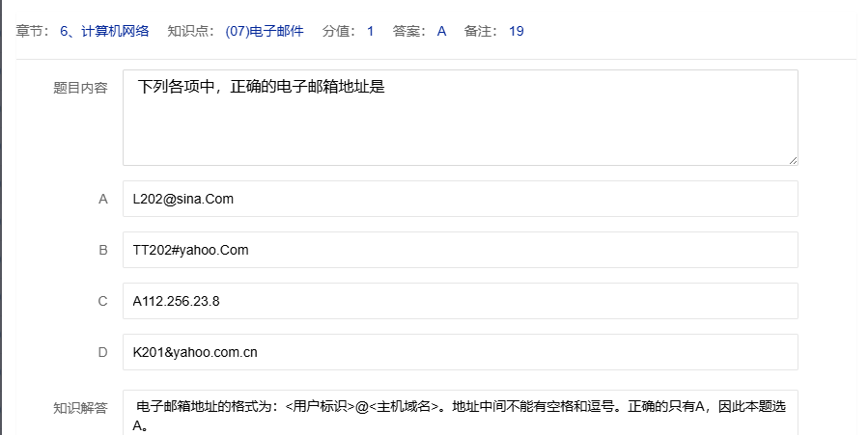Click the label for option D
The height and width of the screenshot is (435, 868).
102,352
